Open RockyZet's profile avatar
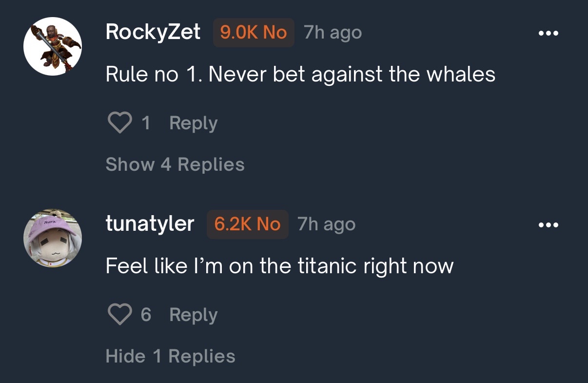This screenshot has height=383, width=588. [53, 46]
